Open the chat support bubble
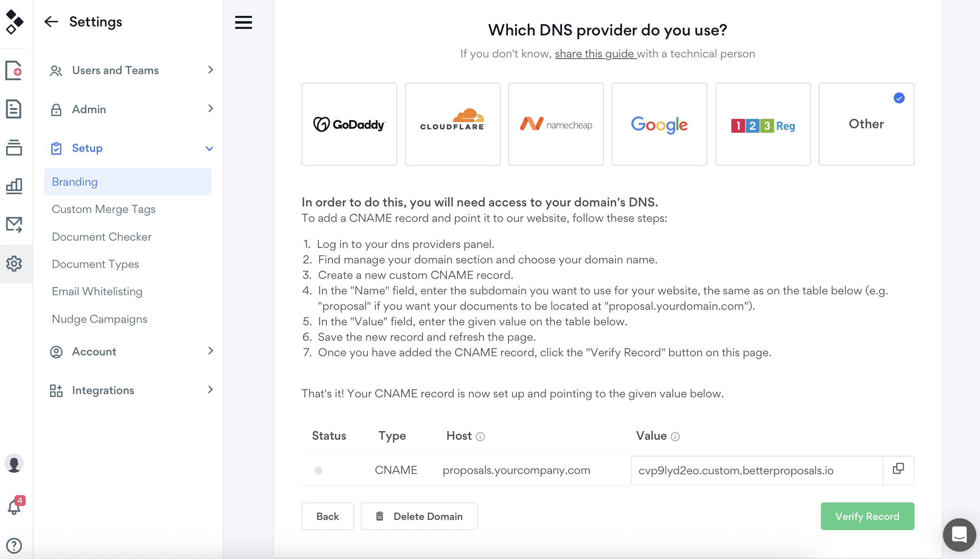980x559 pixels. (959, 535)
